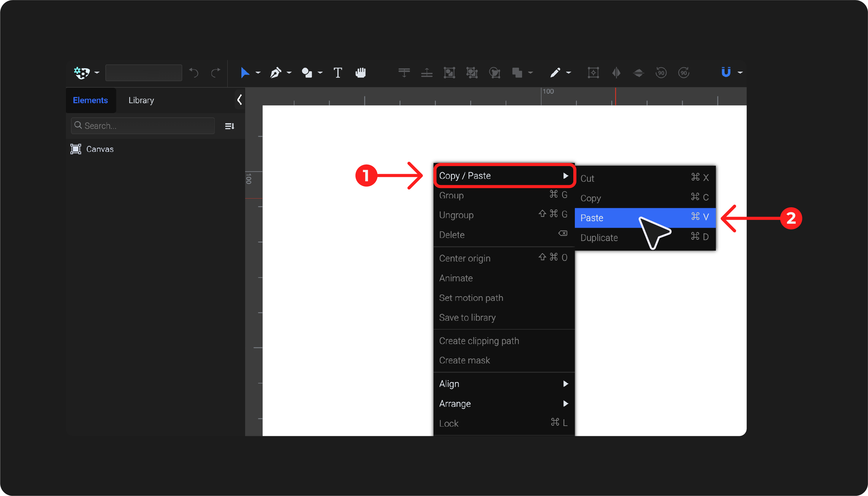Collapse the left panel chevron
Viewport: 868px width, 496px height.
coord(240,100)
